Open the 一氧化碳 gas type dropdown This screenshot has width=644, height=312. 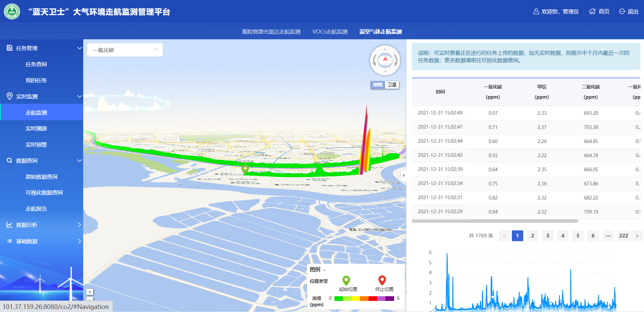(x=125, y=50)
